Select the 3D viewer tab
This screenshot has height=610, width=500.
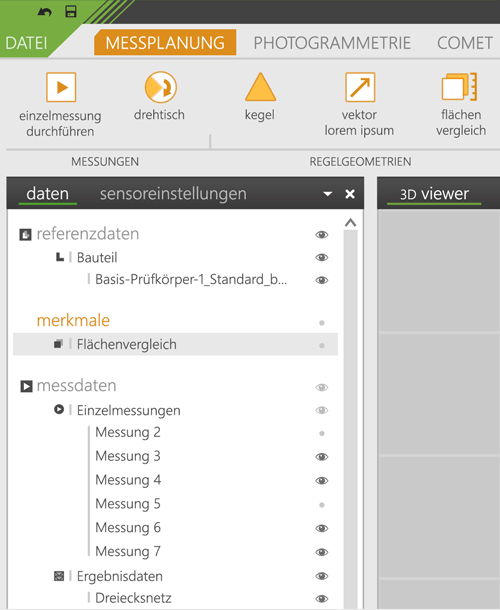coord(434,193)
